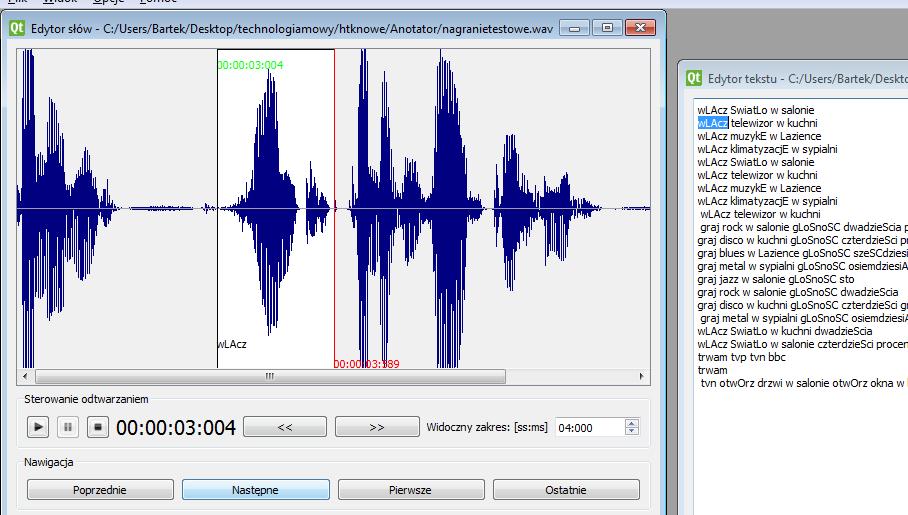Click the line 'graj blues w Lazience'
The height and width of the screenshot is (515, 908).
point(803,253)
